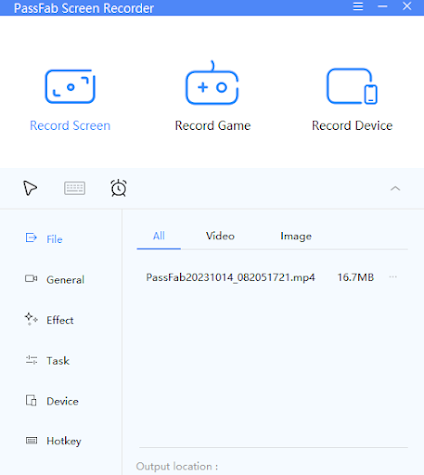Toggle the keyboard display icon
The height and width of the screenshot is (475, 424).
pos(75,188)
